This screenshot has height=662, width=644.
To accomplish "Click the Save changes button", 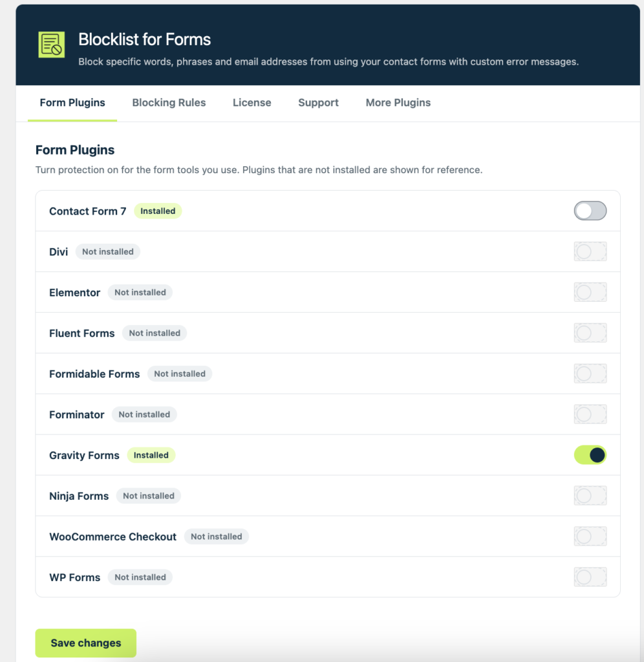I will [86, 643].
